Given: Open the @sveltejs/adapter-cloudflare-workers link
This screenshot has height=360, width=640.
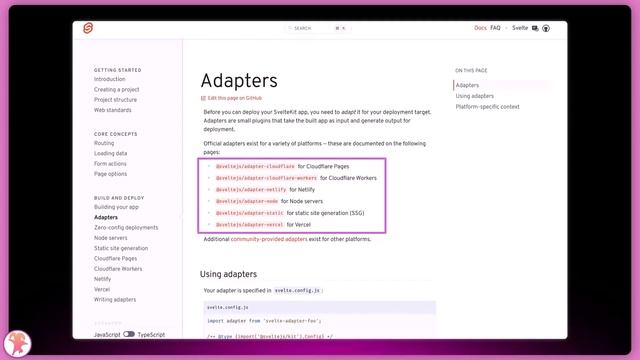Looking at the screenshot, I should 266,178.
